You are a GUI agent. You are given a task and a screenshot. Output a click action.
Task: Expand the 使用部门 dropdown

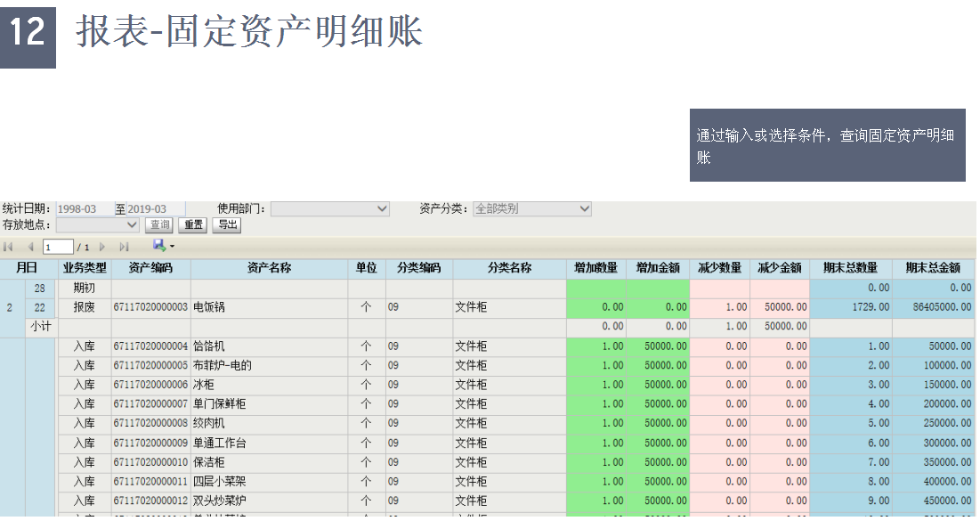[x=382, y=208]
